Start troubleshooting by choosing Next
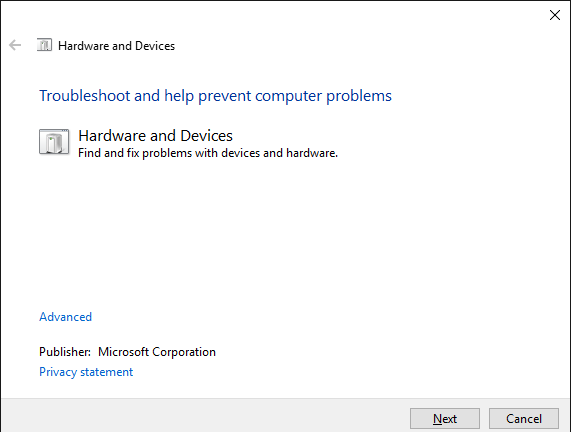The width and height of the screenshot is (571, 432). pyautogui.click(x=445, y=419)
